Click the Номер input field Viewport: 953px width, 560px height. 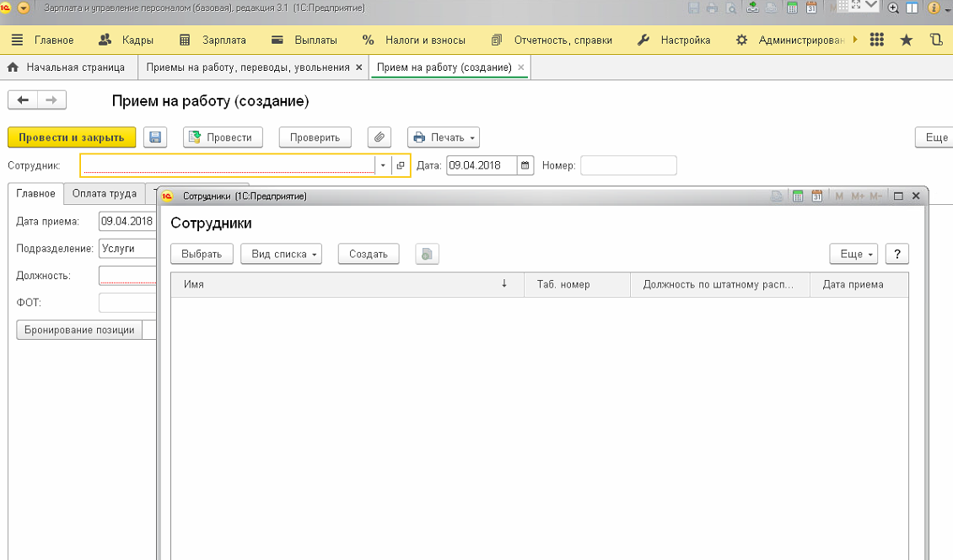[628, 165]
